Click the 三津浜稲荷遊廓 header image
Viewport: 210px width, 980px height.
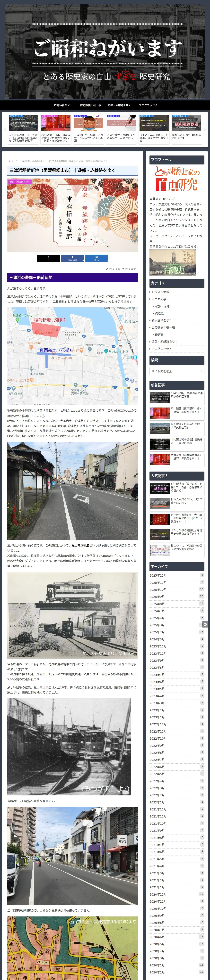[72, 215]
